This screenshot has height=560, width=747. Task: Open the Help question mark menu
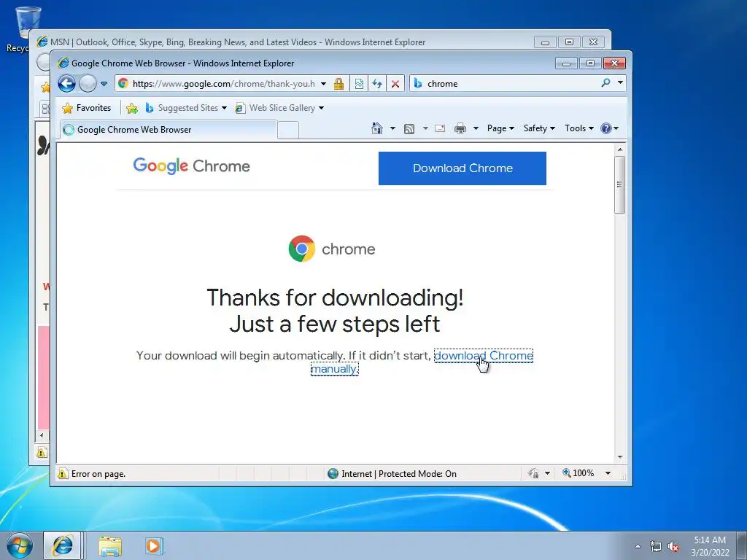click(x=609, y=128)
